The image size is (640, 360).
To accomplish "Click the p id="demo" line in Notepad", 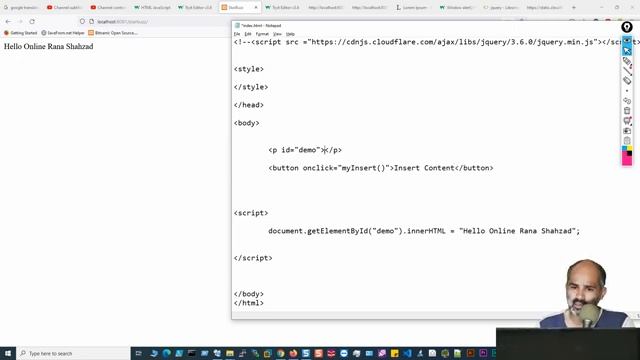I will coord(305,150).
